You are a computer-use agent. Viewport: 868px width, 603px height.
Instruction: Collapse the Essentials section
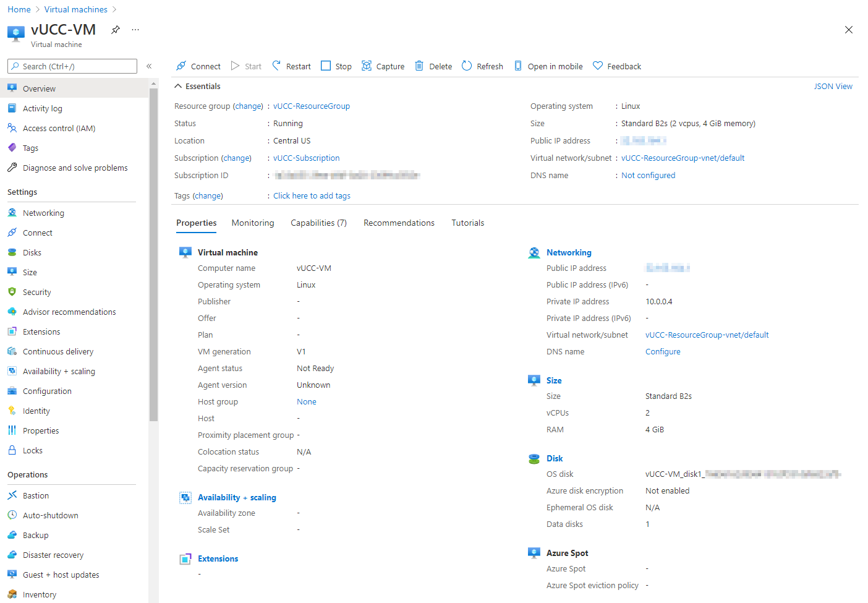[179, 86]
